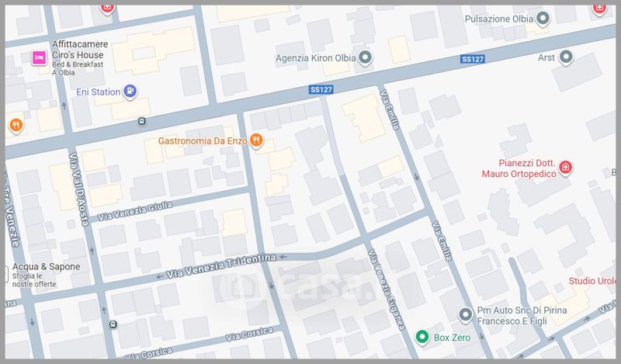Click the Via Val D'Aosta street label

(x=78, y=189)
